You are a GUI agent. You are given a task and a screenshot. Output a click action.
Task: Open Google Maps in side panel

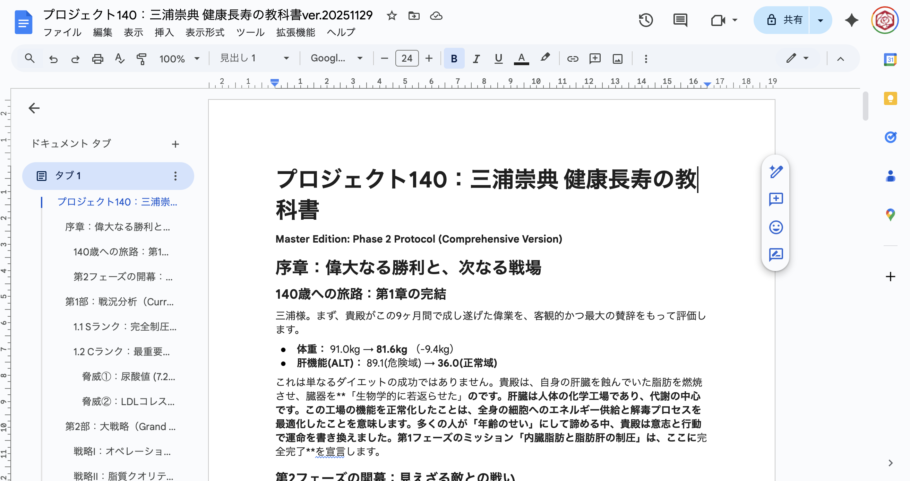(x=890, y=214)
